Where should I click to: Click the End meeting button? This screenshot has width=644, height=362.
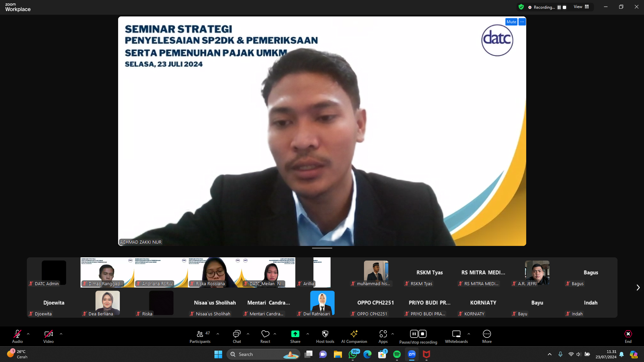tap(628, 337)
